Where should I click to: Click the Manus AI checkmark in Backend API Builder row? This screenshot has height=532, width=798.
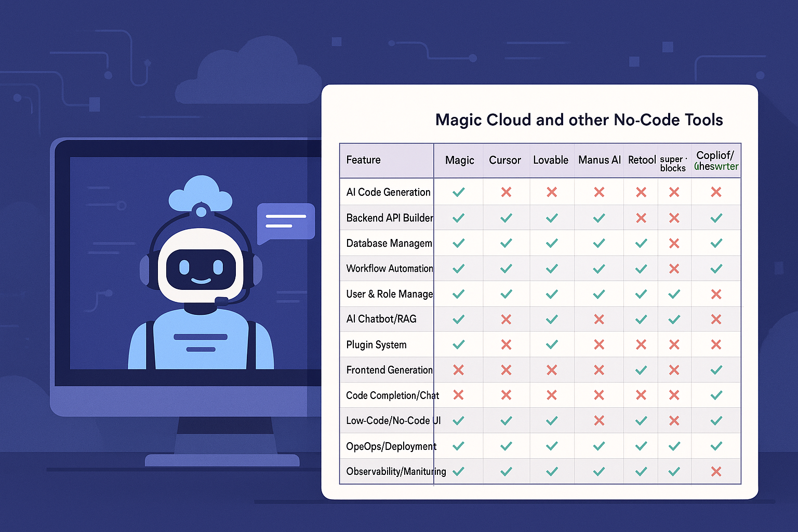click(x=599, y=218)
